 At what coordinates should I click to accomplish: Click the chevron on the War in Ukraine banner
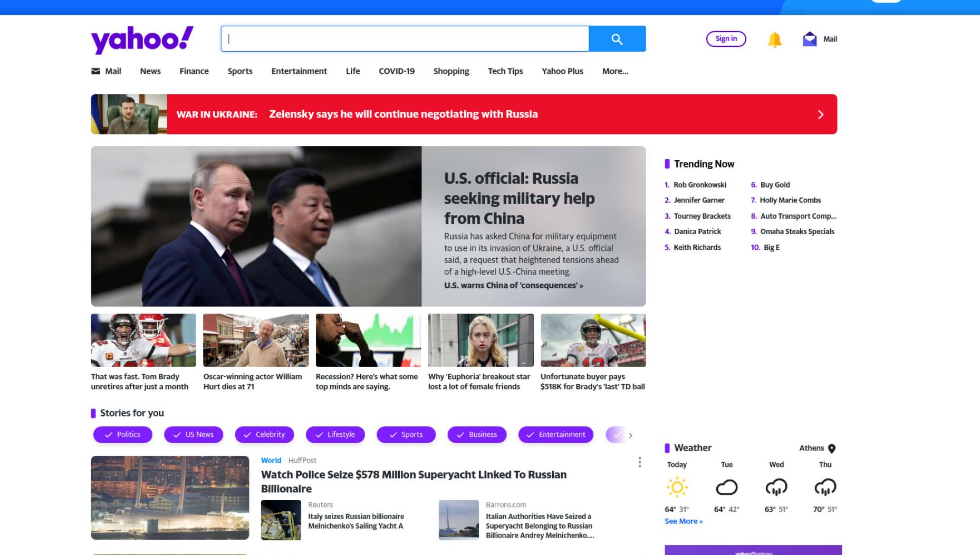point(821,114)
